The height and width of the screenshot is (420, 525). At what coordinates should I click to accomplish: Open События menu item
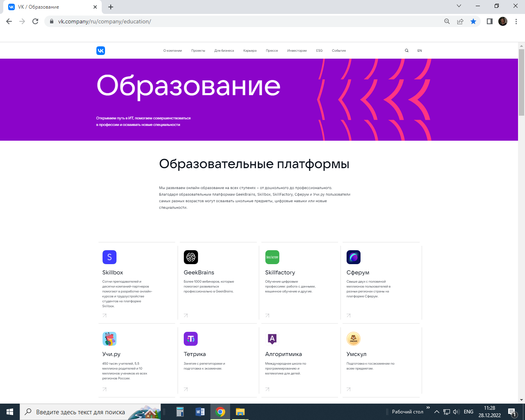pos(339,50)
